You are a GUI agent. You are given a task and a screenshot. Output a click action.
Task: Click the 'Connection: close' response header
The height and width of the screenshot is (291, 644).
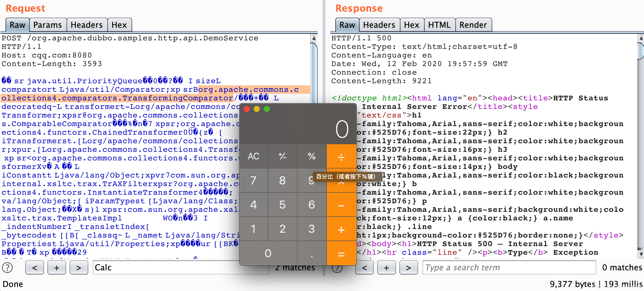374,72
